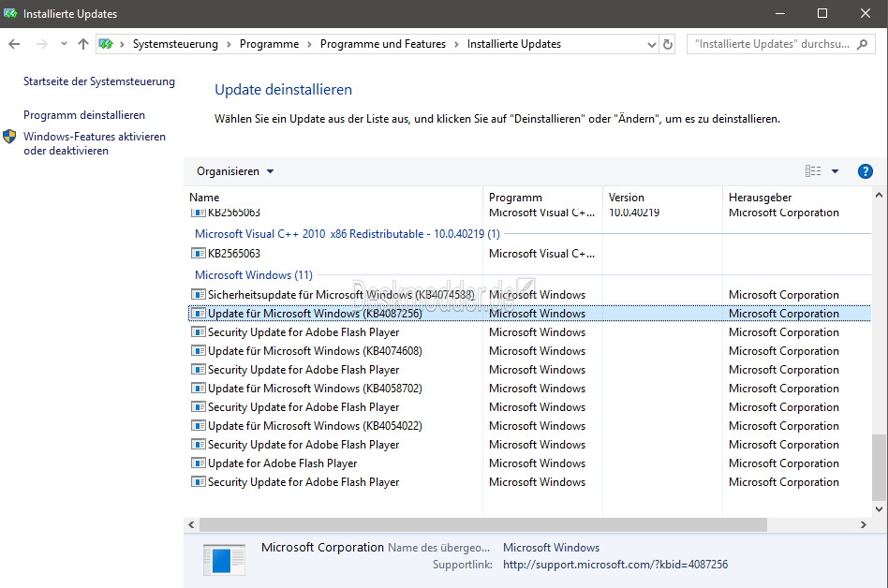Screen dimensions: 888x588
Task: Select Systemsteuerung in the breadcrumb
Action: pyautogui.click(x=175, y=44)
